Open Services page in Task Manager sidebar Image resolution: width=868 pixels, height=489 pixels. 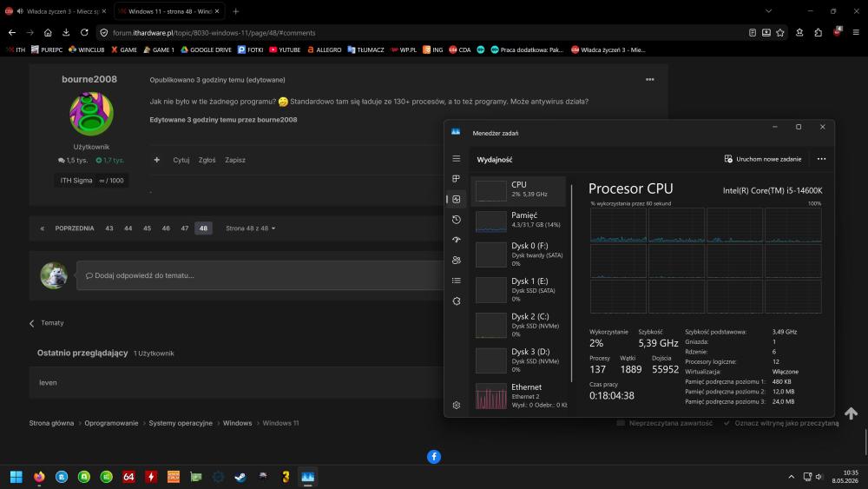tap(457, 301)
